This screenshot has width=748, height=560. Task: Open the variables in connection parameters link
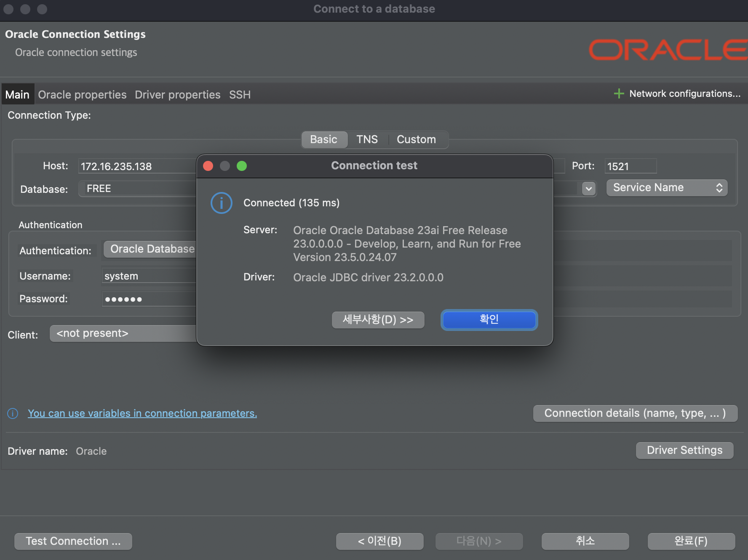tap(142, 413)
